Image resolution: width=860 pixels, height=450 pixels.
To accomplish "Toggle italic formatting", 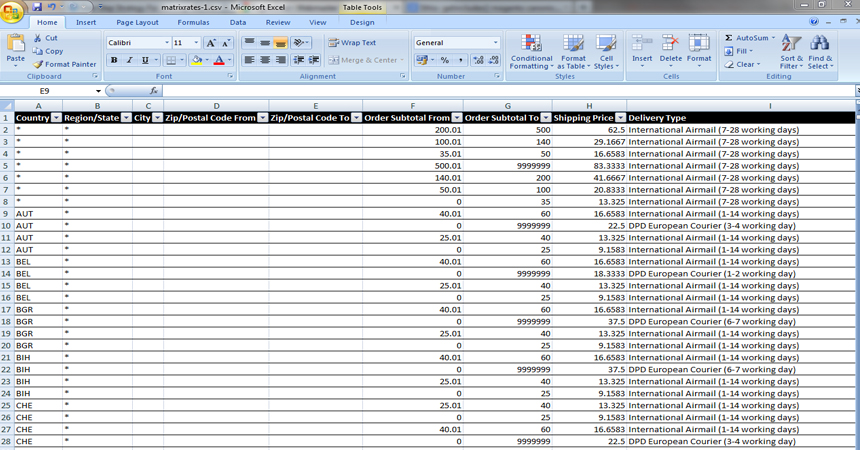I will tap(130, 61).
